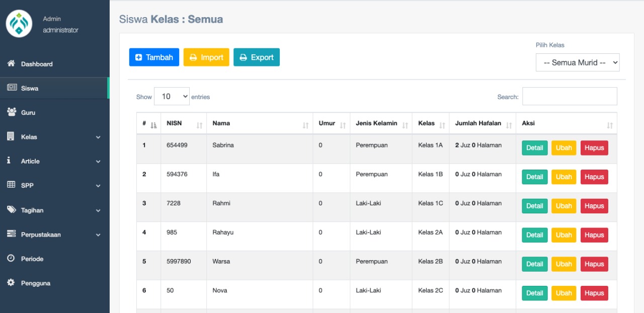Image resolution: width=644 pixels, height=313 pixels.
Task: Open the show entries count dropdown
Action: [x=172, y=97]
